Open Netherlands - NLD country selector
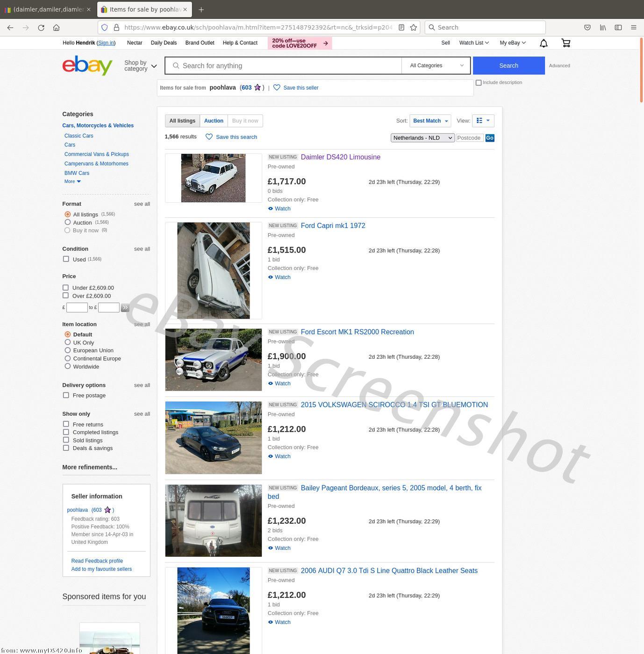644x654 pixels. [422, 138]
